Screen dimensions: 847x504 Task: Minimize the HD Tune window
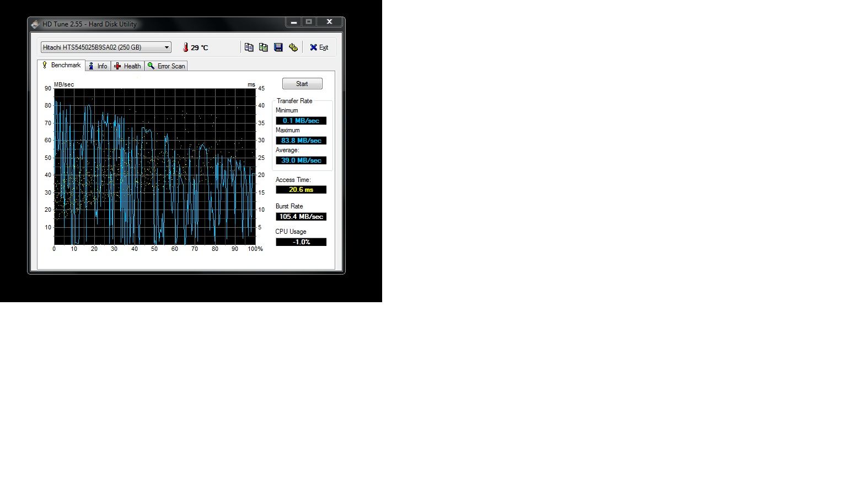pos(294,22)
